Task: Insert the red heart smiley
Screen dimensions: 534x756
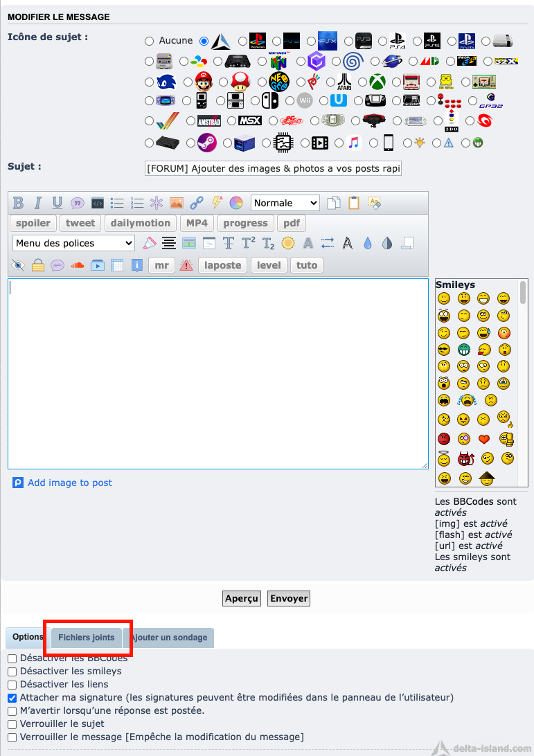Action: [484, 439]
